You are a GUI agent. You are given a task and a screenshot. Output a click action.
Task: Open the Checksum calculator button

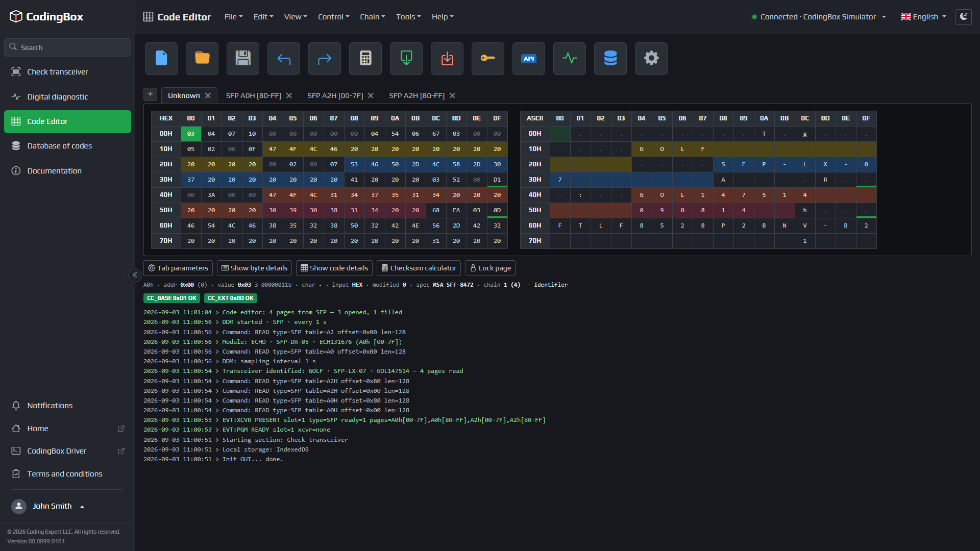tap(419, 268)
